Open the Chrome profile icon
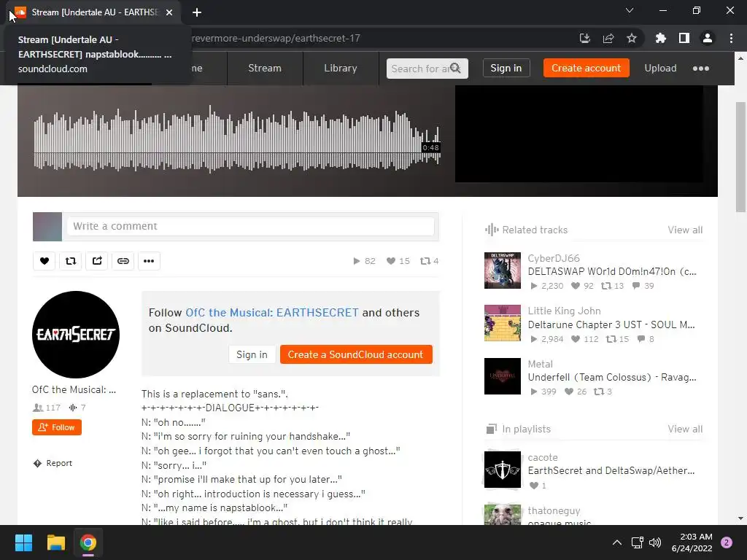The image size is (747, 560). pos(708,38)
